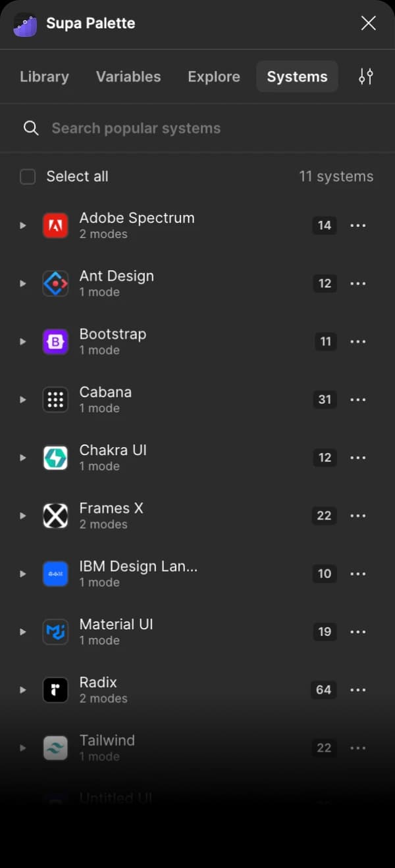Open the filter settings sliders icon
Screen dimensions: 395x868
(366, 76)
